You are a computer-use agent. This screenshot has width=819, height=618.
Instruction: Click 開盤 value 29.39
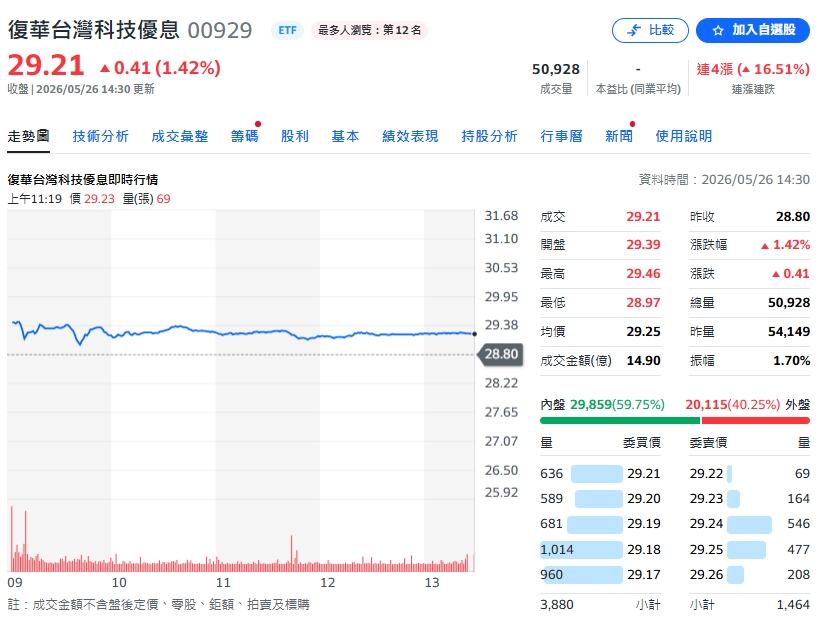coord(644,245)
